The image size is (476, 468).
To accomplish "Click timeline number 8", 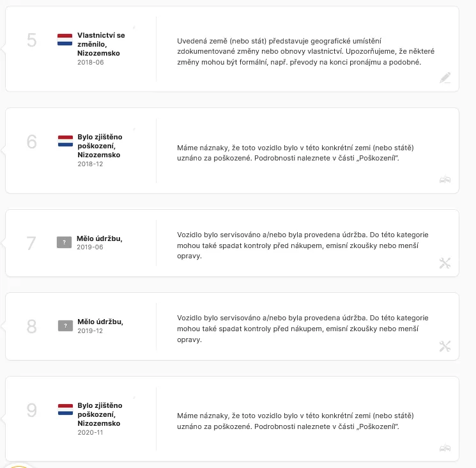I will pos(31,327).
